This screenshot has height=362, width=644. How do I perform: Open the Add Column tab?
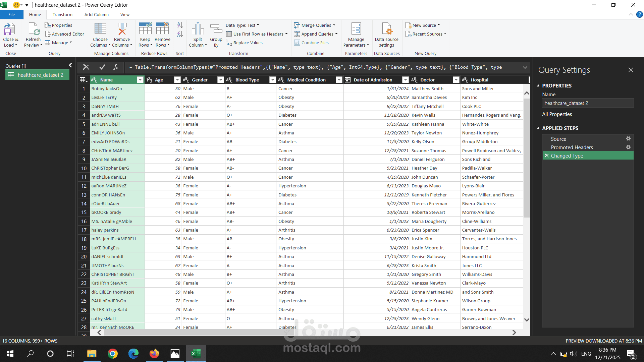[96, 14]
